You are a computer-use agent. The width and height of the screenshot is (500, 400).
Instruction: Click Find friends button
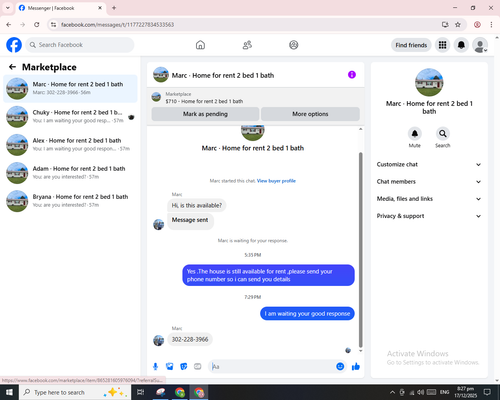[411, 45]
